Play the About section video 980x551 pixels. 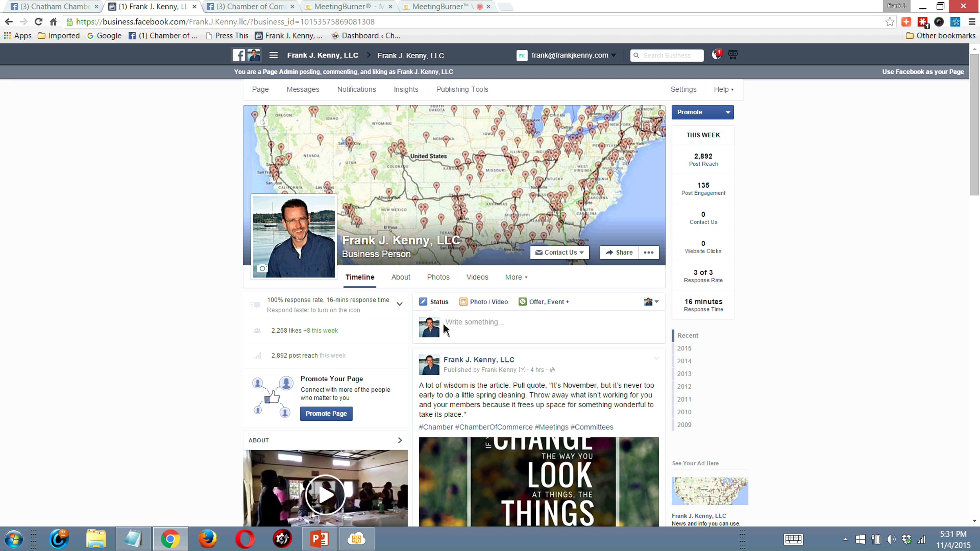pyautogui.click(x=325, y=495)
